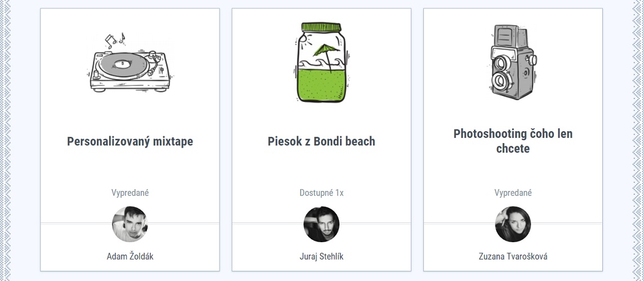Select the Juraj Stehlík name link
Image resolution: width=644 pixels, height=281 pixels.
321,256
